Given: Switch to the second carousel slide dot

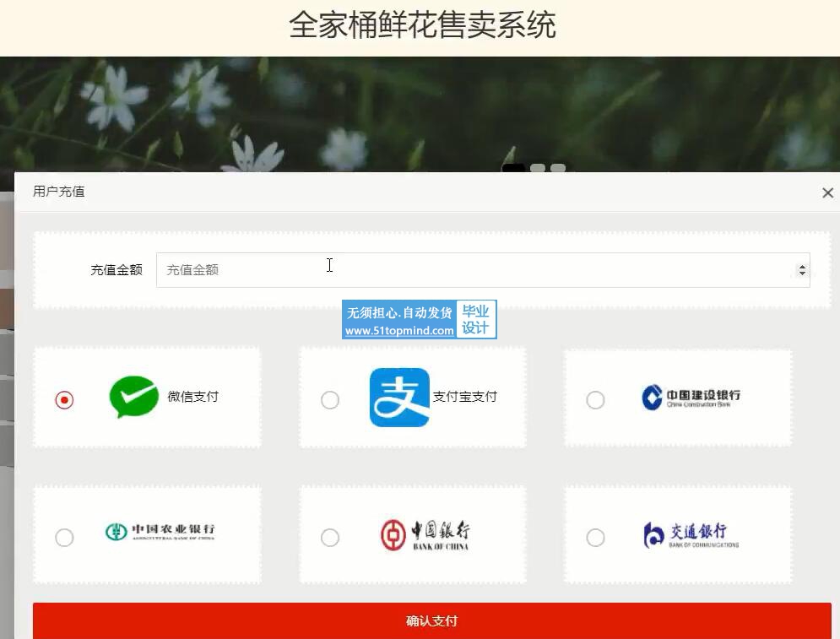Looking at the screenshot, I should (x=537, y=168).
